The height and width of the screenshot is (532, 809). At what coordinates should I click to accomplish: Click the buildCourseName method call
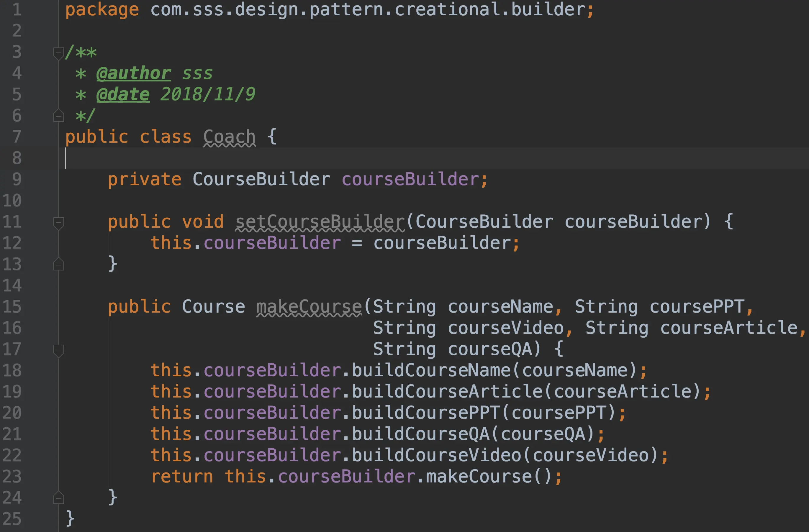pos(431,370)
